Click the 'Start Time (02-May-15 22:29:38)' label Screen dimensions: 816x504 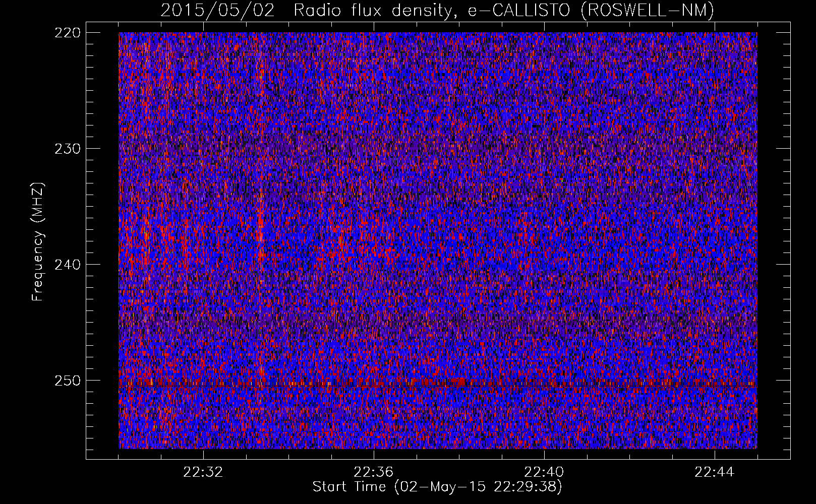(437, 487)
